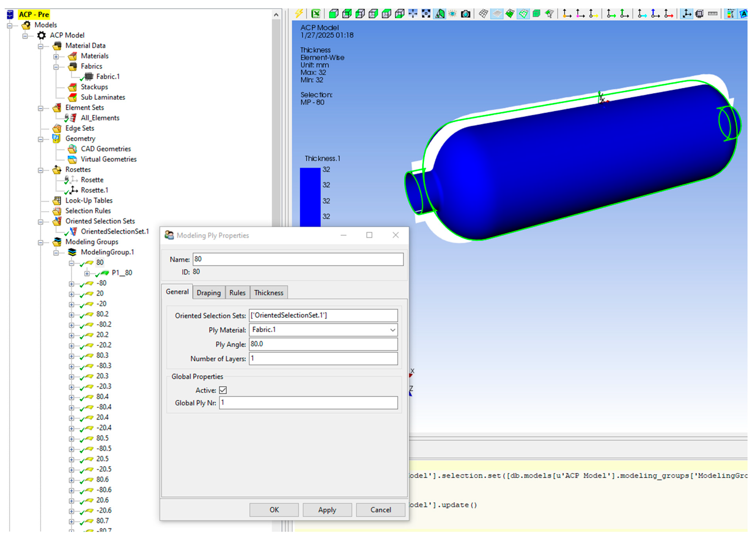The image size is (756, 543).
Task: Click the solid green cube icon
Action: [536, 14]
